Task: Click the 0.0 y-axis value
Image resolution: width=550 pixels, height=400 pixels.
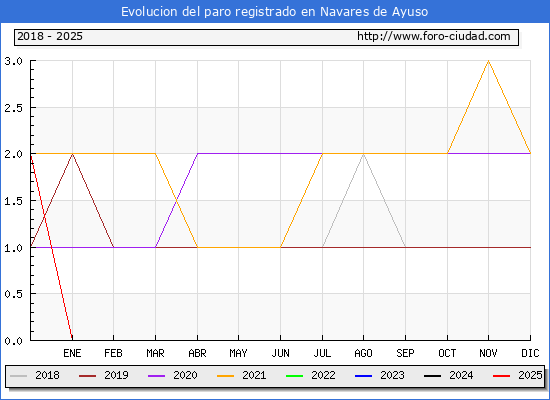Action: [x=13, y=341]
